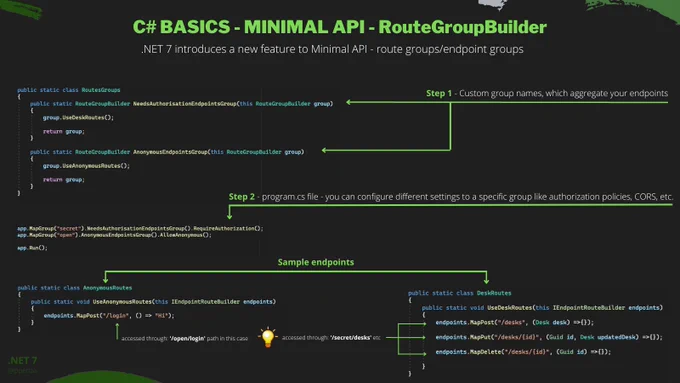The height and width of the screenshot is (383, 680).
Task: Click the app.MapGroup("open") line
Action: 114,235
